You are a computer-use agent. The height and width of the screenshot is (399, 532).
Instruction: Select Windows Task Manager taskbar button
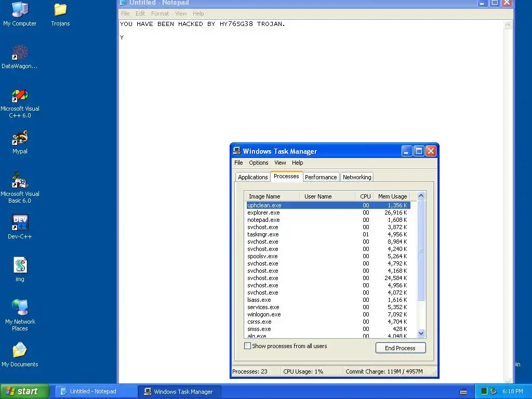point(180,392)
